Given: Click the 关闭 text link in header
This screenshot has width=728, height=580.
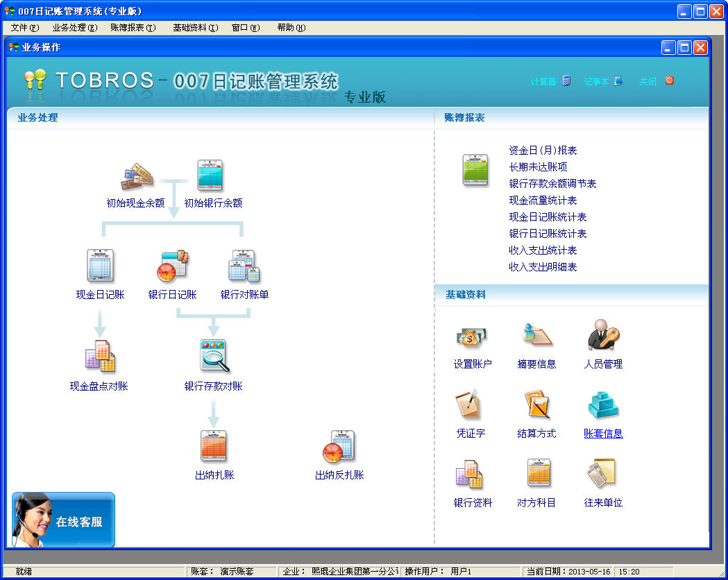Looking at the screenshot, I should [647, 82].
